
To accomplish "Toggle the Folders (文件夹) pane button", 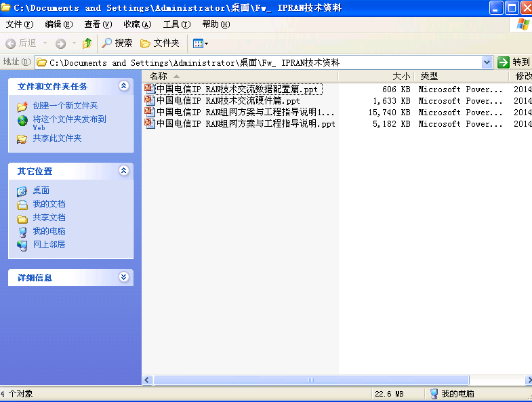I will 160,43.
